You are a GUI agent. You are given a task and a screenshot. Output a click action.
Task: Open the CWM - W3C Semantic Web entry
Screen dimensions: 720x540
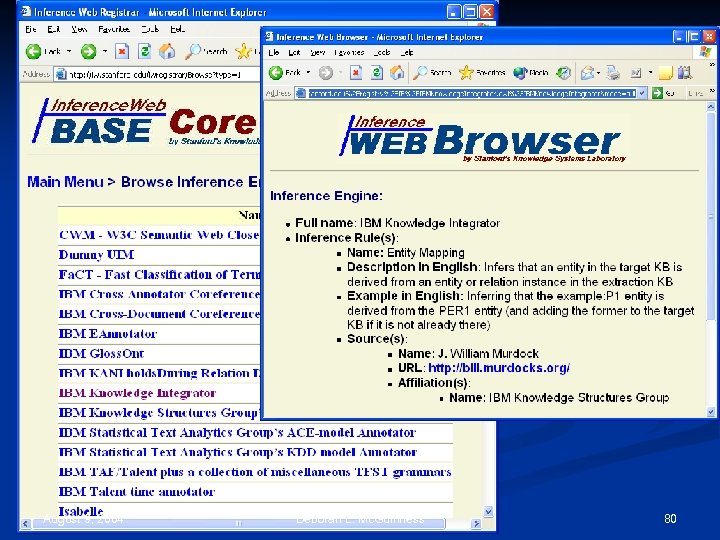pyautogui.click(x=159, y=235)
